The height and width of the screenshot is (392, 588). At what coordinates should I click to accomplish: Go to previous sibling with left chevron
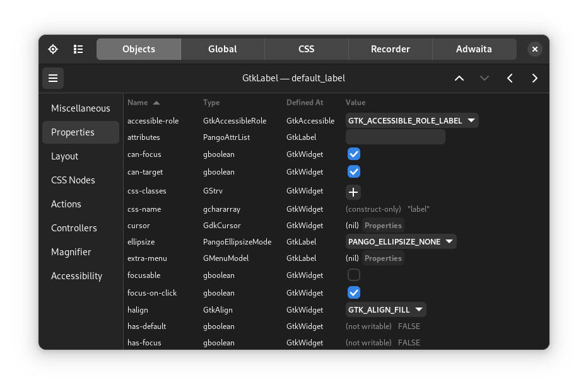pos(510,78)
